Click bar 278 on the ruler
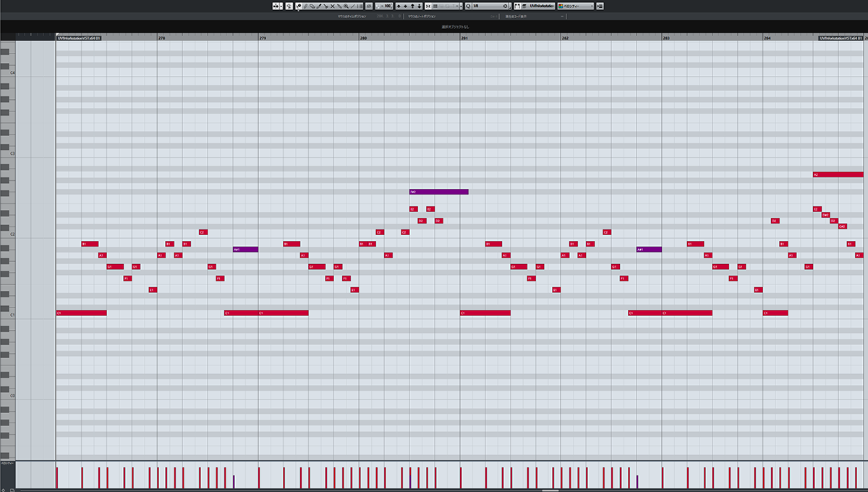This screenshot has width=868, height=492. tap(161, 38)
